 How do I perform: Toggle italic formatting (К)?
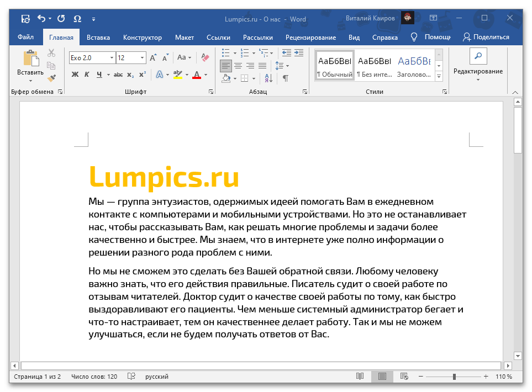point(87,75)
